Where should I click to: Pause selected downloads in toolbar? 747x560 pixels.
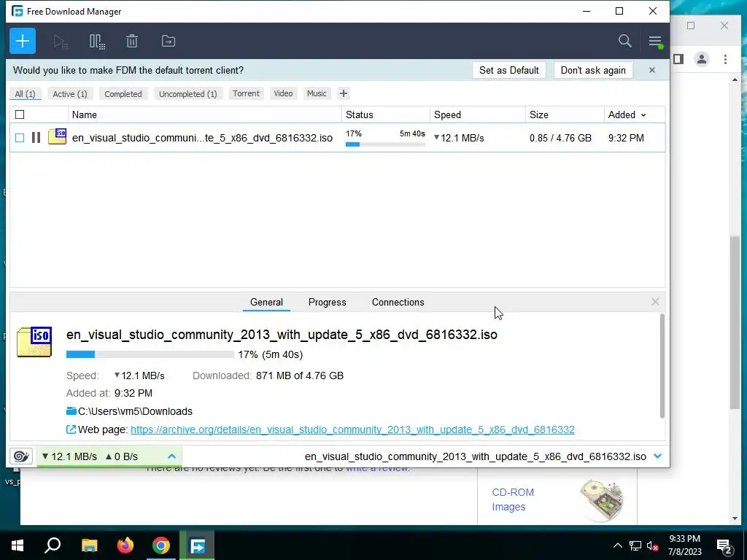pyautogui.click(x=97, y=42)
